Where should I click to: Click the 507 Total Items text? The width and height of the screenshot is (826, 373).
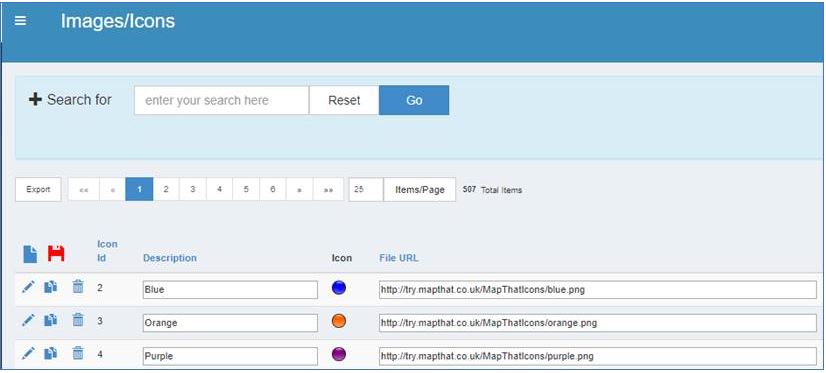point(493,190)
